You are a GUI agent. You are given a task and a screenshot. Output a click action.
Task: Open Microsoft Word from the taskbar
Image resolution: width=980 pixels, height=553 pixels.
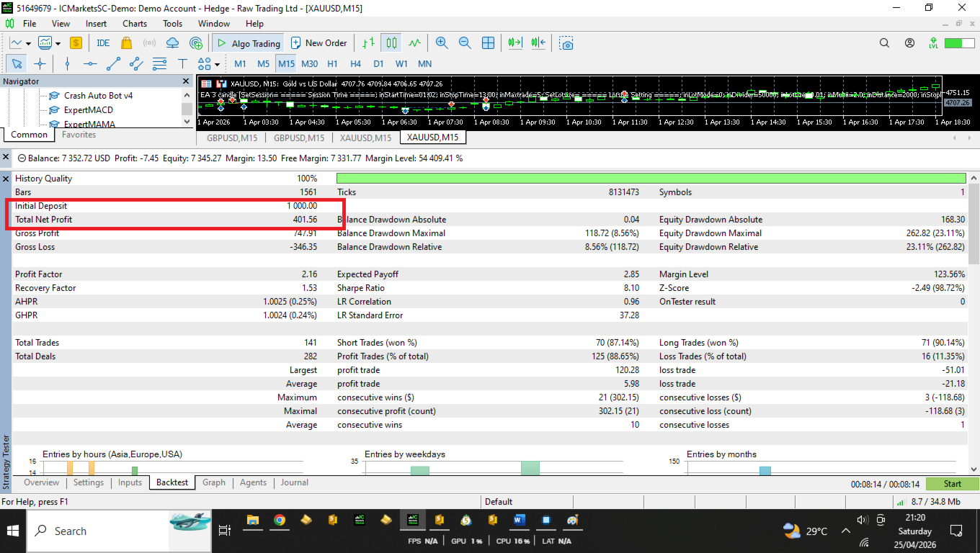pos(520,520)
